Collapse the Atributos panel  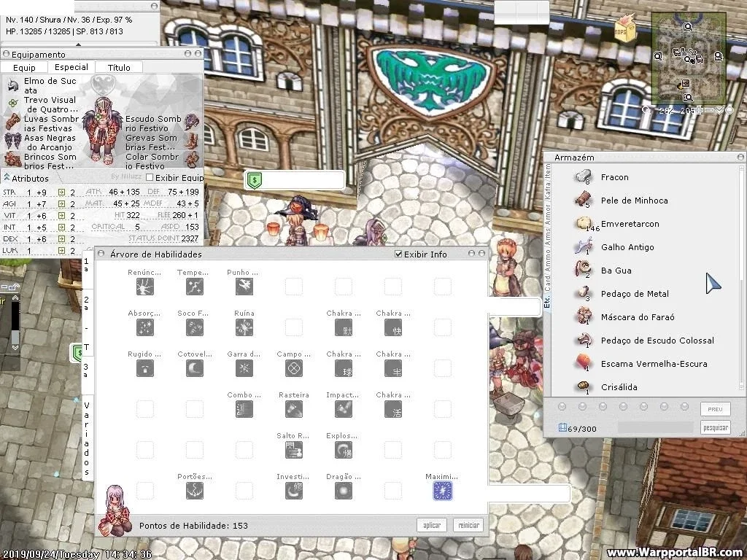(7, 178)
